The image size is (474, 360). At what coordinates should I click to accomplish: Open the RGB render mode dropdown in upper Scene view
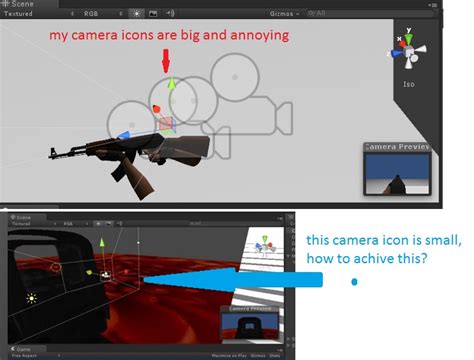click(103, 14)
